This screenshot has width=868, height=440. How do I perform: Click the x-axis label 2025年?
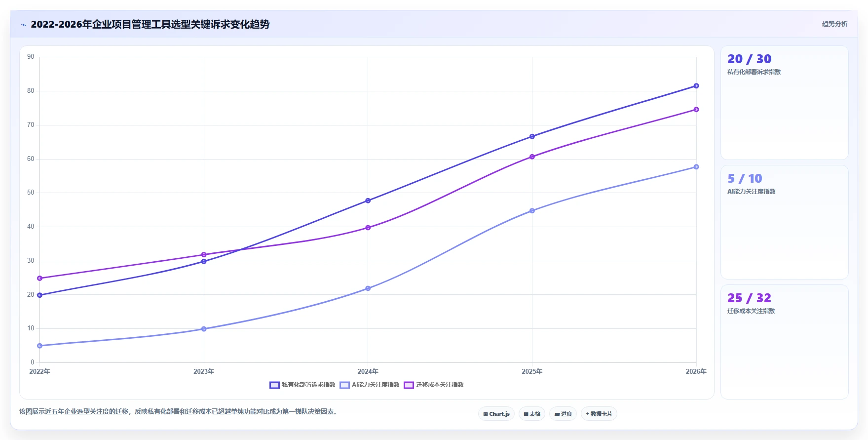click(532, 371)
